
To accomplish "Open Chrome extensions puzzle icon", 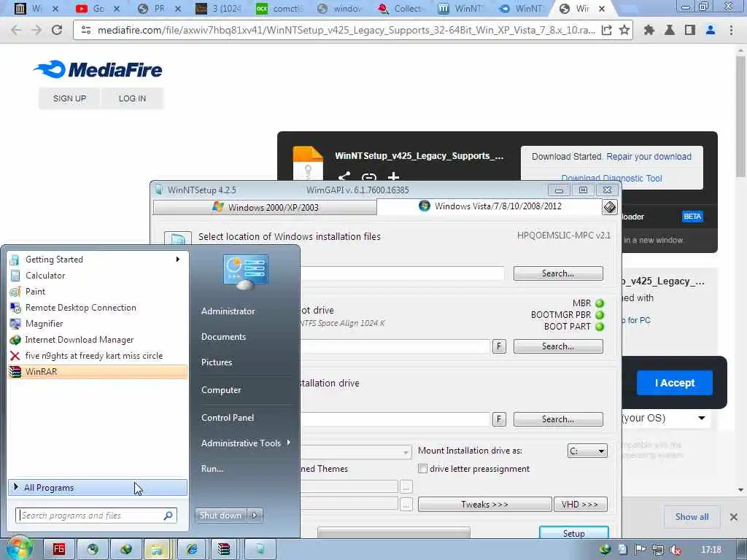I will tap(649, 30).
